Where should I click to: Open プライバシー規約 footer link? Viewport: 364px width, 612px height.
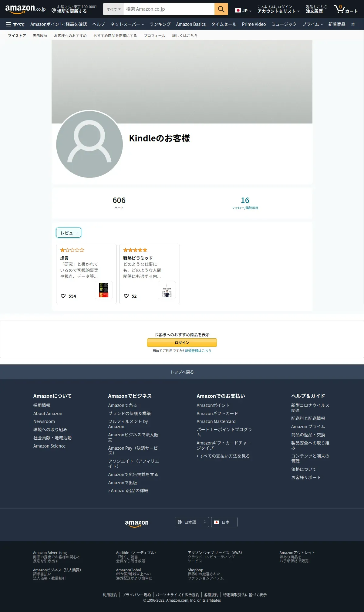click(x=136, y=595)
